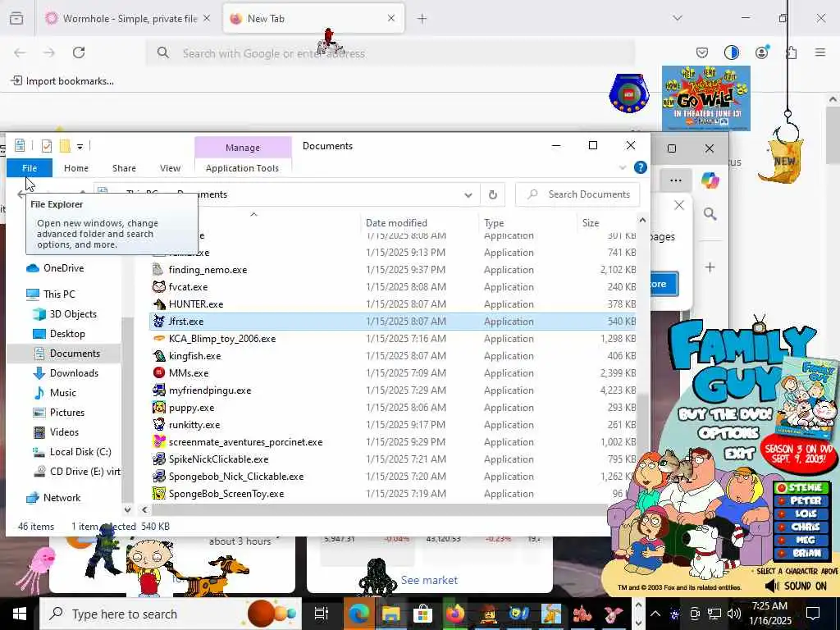Open Windows Start menu
This screenshot has height=630, width=840.
pyautogui.click(x=19, y=614)
